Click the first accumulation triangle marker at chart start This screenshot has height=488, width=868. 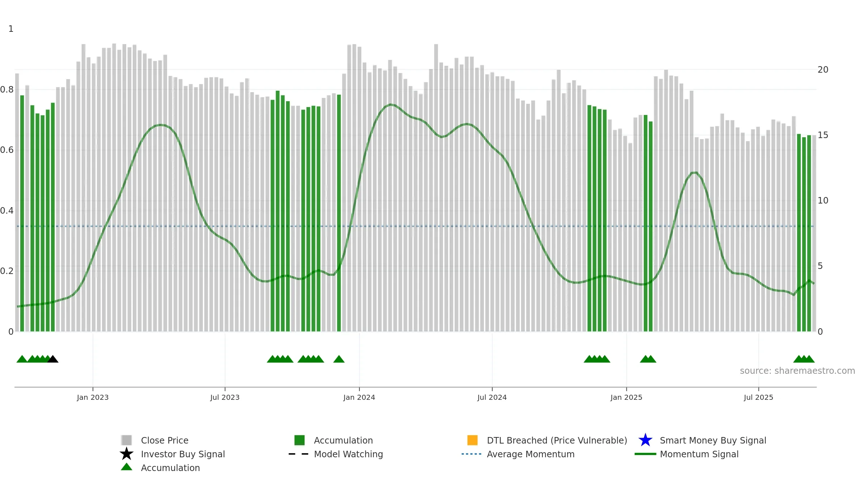coord(22,359)
